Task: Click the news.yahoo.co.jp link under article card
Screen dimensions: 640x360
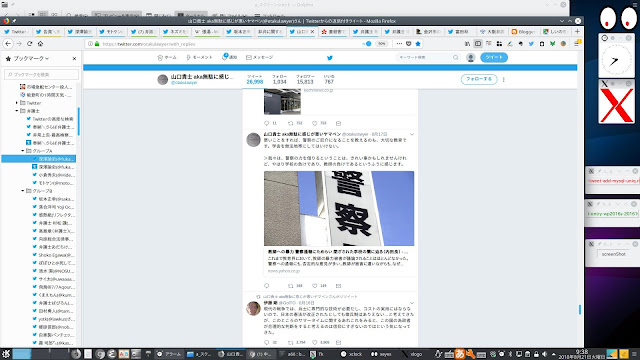Action: point(284,271)
